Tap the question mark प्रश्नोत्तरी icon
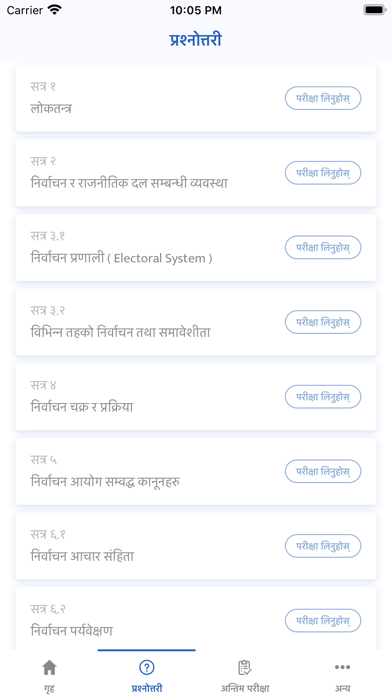Viewport: 392px width, 696px height. pyautogui.click(x=147, y=667)
